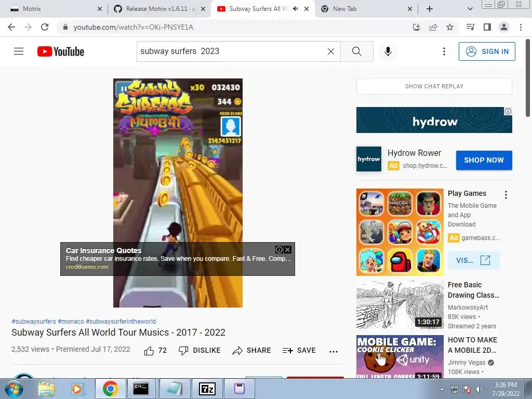
Task: Start voice search with the microphone icon
Action: click(x=388, y=51)
